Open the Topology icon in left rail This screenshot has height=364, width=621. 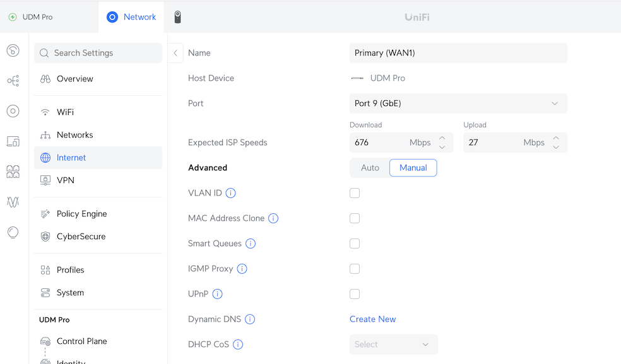click(13, 81)
